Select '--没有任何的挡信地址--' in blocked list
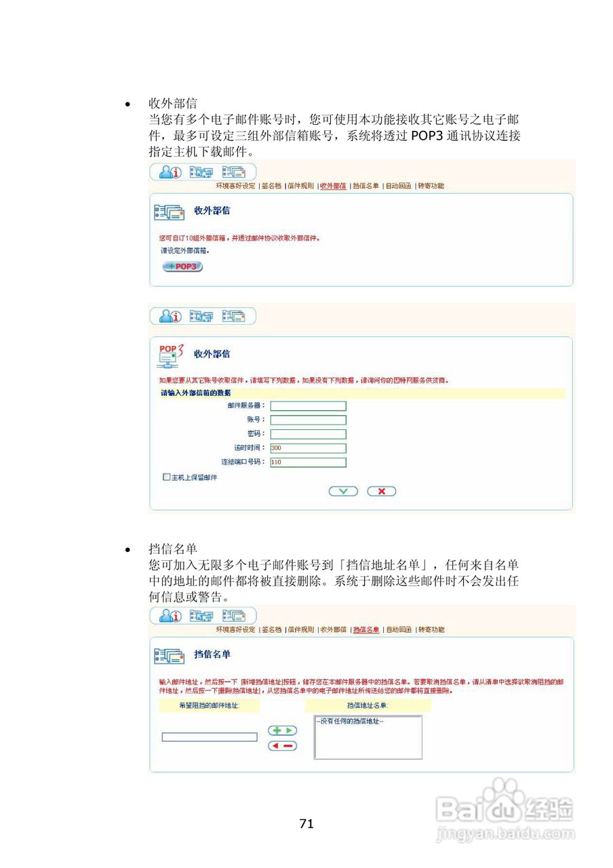The image size is (613, 868). point(350,721)
